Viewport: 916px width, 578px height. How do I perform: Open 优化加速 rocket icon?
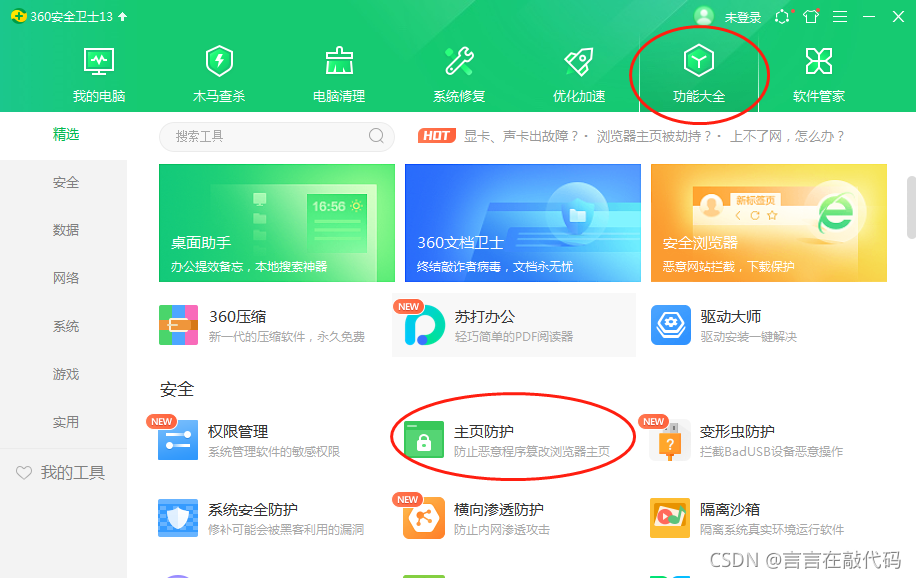tap(579, 61)
